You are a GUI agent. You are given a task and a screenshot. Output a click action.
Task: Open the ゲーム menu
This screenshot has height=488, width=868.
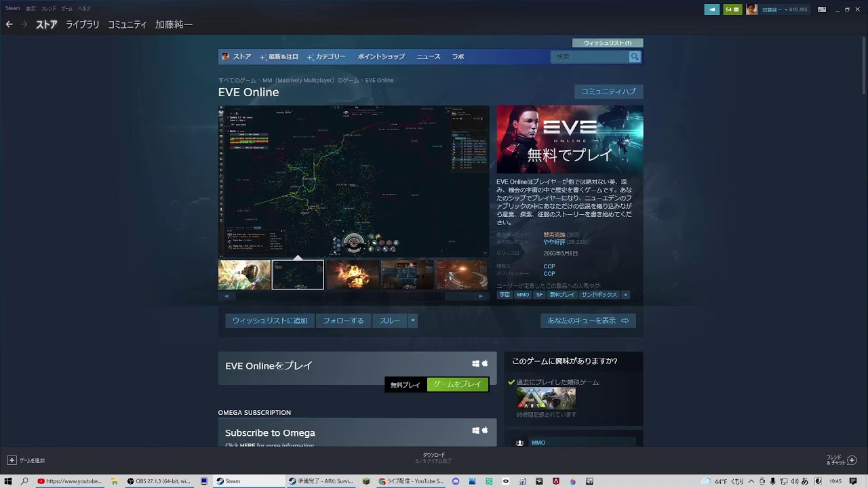click(67, 8)
